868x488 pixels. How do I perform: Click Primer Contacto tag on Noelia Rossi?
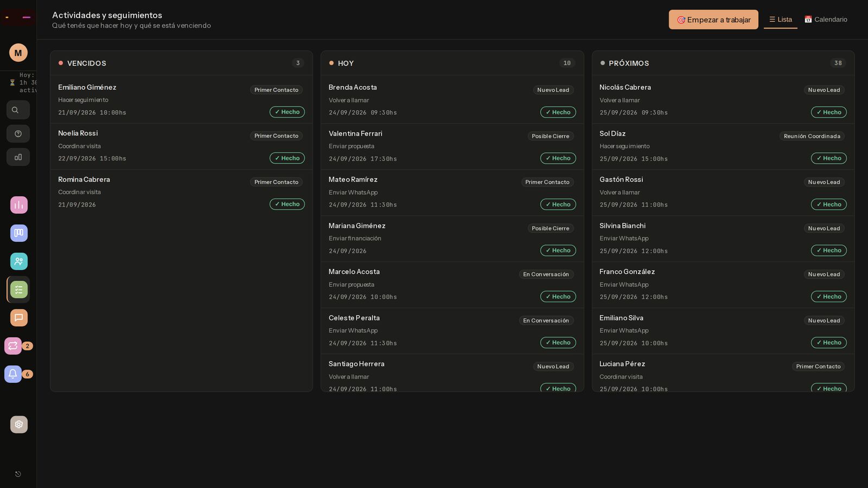pyautogui.click(x=277, y=136)
